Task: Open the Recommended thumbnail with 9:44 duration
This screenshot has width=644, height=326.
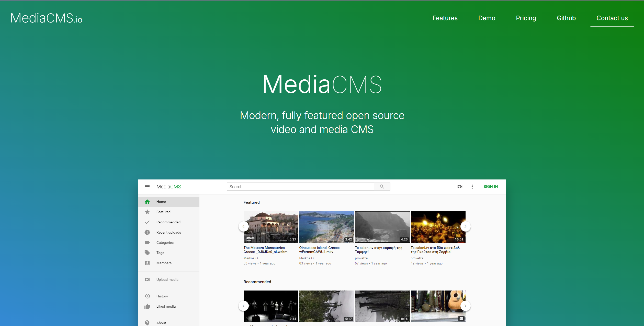Action: coord(271,306)
